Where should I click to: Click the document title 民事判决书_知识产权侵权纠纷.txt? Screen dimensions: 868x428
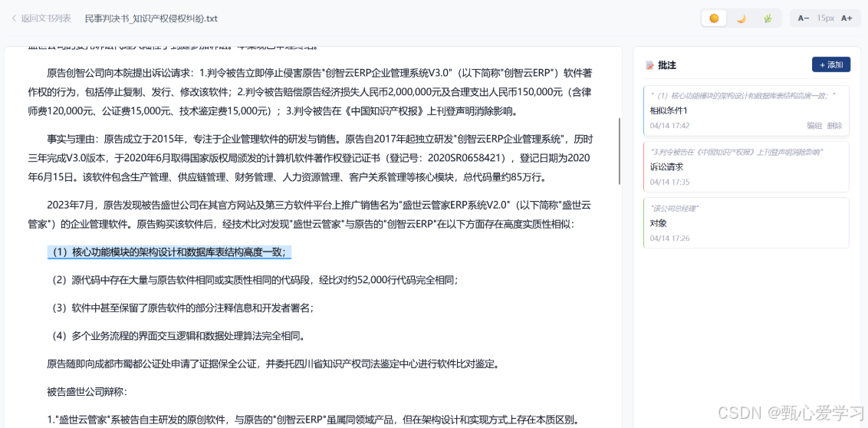coord(151,18)
